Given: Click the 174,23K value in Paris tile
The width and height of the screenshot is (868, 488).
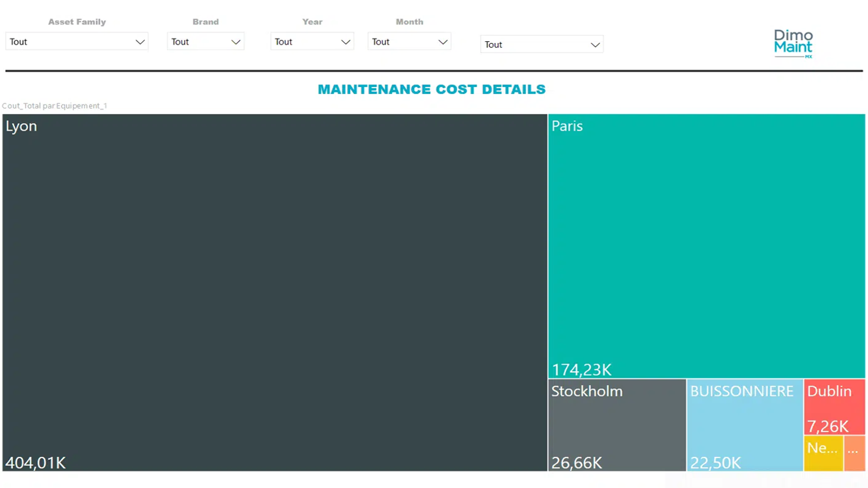Looking at the screenshot, I should 582,370.
